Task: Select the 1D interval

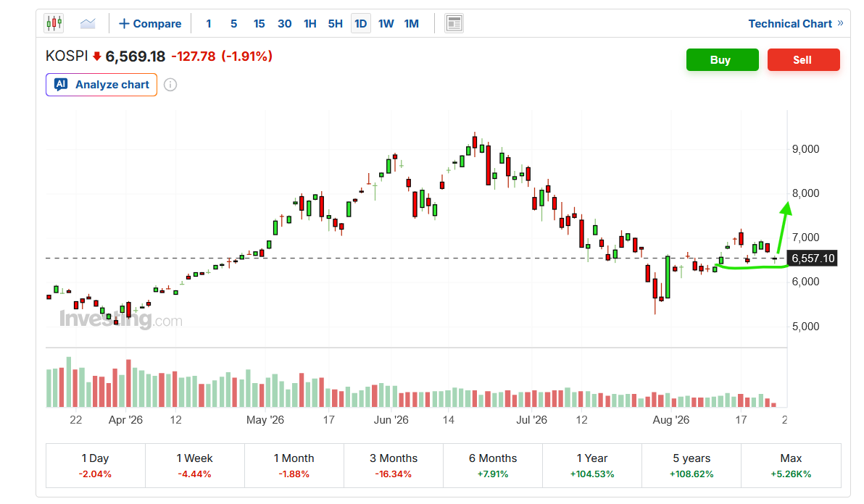Action: [x=360, y=24]
